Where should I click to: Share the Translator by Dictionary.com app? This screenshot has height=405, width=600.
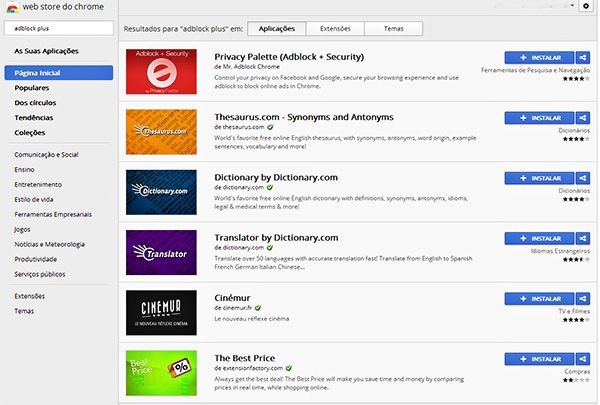pos(583,239)
